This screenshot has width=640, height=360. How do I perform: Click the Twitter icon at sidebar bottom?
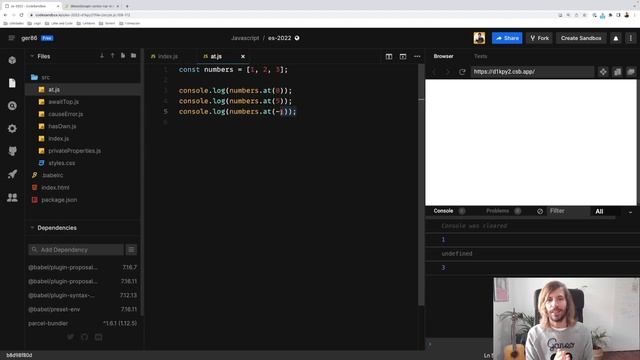(x=71, y=337)
